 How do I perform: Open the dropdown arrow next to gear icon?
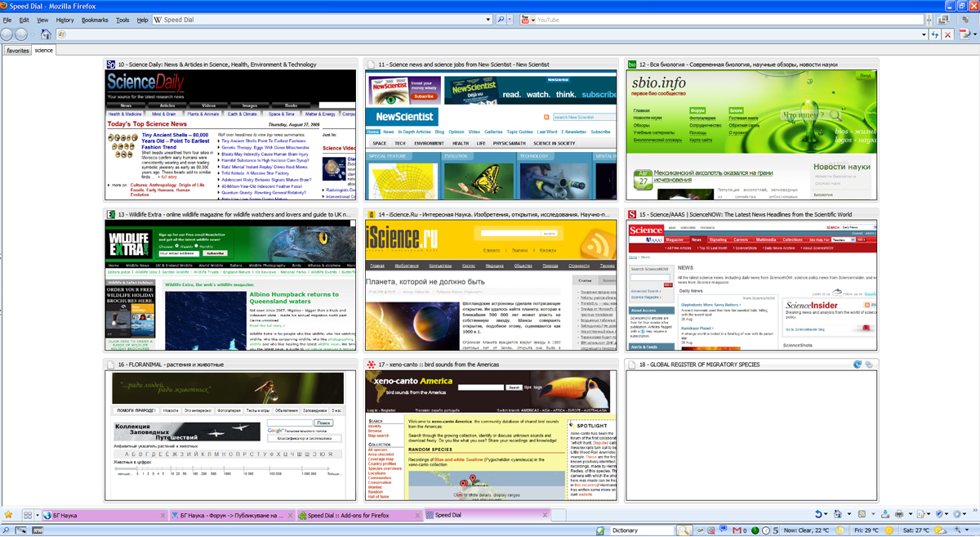point(965,514)
